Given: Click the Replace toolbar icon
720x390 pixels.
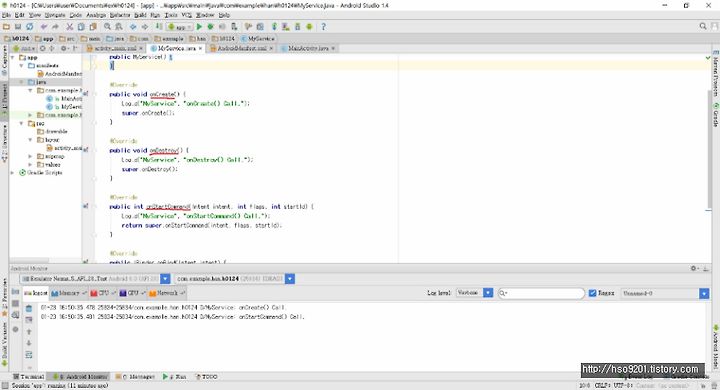Looking at the screenshot, I should (118, 27).
